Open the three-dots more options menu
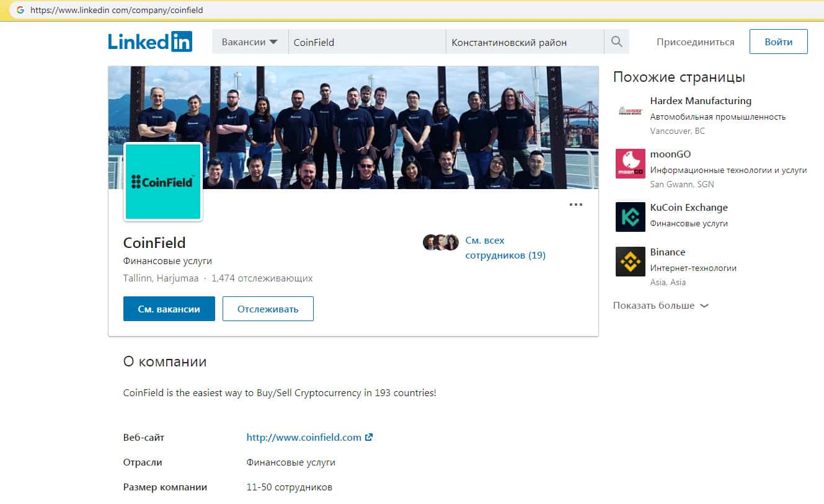This screenshot has width=824, height=504. [x=576, y=205]
